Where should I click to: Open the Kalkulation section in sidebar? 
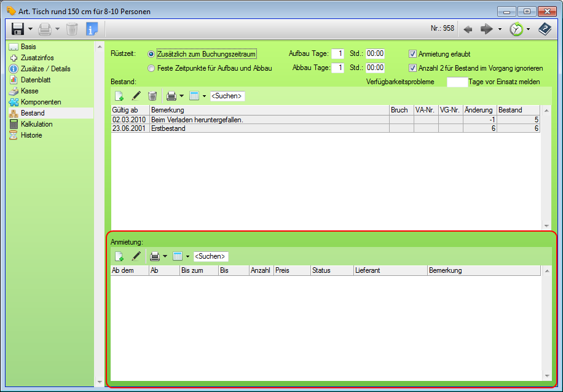(36, 124)
